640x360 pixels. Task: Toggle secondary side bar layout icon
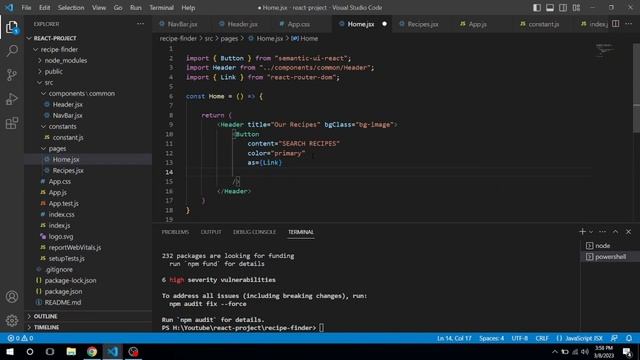tap(563, 8)
